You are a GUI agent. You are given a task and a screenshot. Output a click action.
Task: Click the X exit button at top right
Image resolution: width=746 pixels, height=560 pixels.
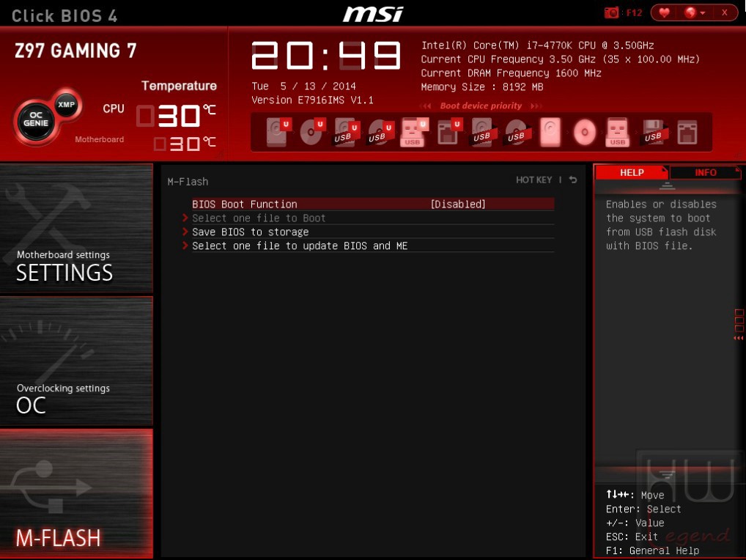point(725,13)
